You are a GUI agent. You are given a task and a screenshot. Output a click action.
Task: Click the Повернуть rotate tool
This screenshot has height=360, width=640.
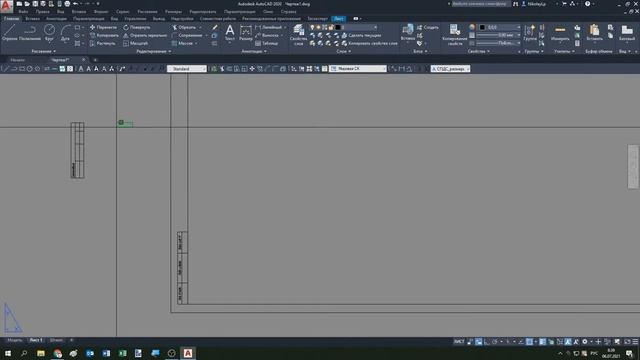[x=137, y=27]
